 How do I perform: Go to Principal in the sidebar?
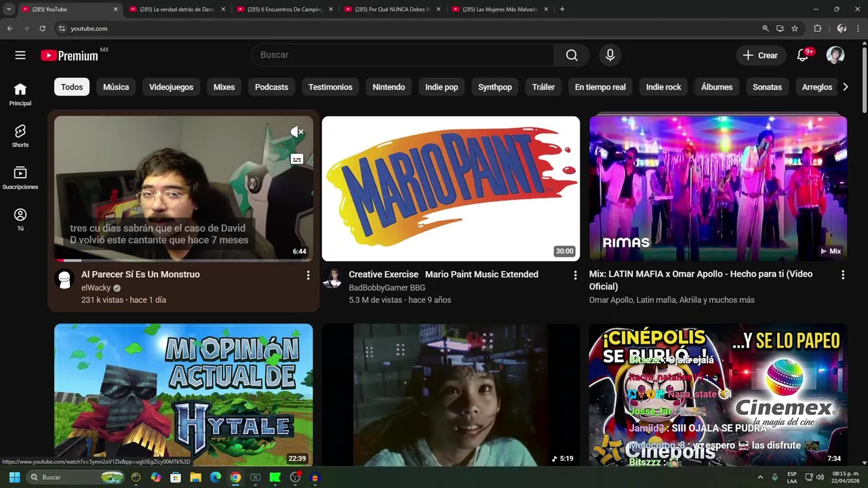(x=20, y=95)
